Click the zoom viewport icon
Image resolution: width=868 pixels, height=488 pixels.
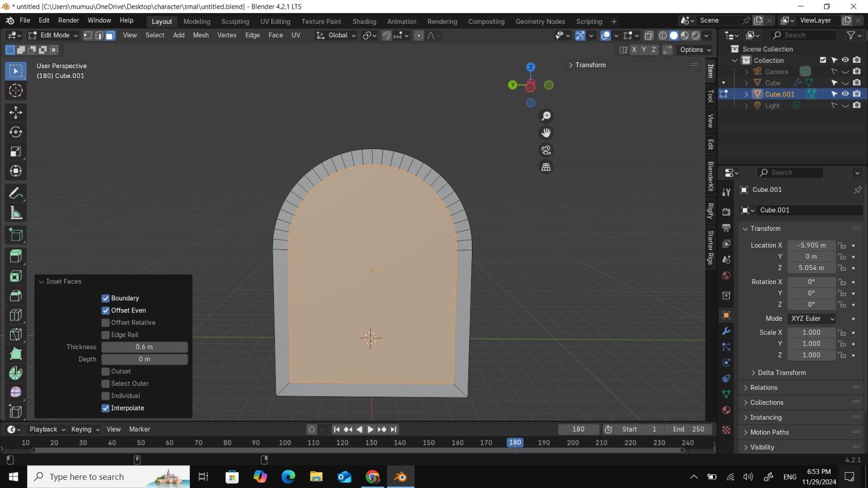(x=546, y=116)
